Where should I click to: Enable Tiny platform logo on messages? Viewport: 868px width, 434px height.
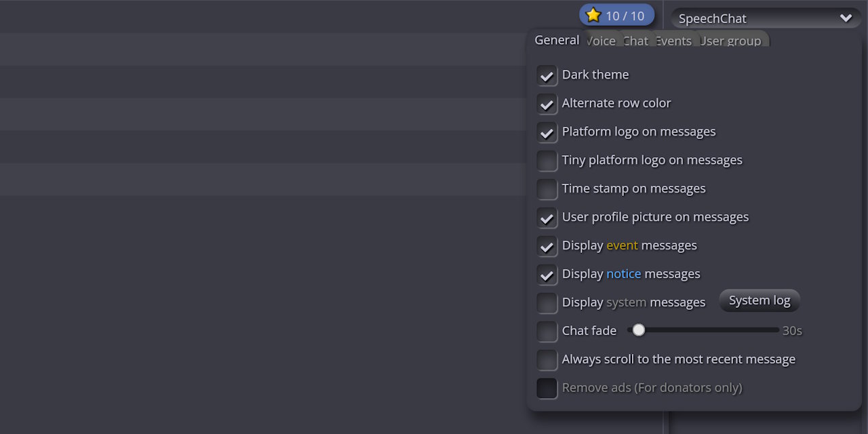pyautogui.click(x=547, y=161)
